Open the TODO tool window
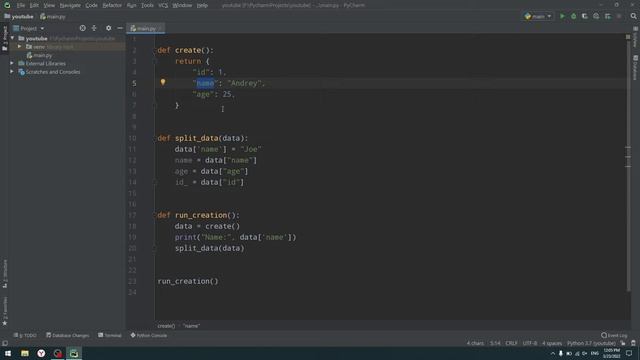Screen dimensions: 640x360 coord(25,336)
